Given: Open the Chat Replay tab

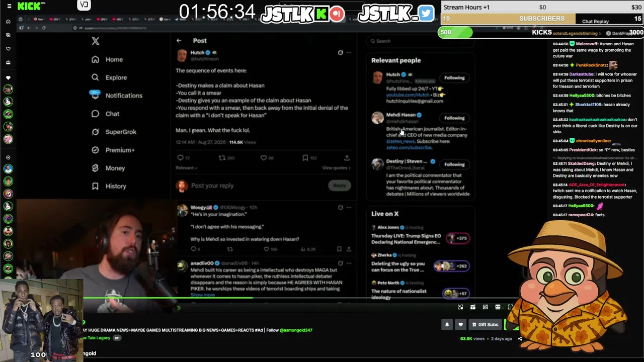Looking at the screenshot, I should tap(595, 22).
